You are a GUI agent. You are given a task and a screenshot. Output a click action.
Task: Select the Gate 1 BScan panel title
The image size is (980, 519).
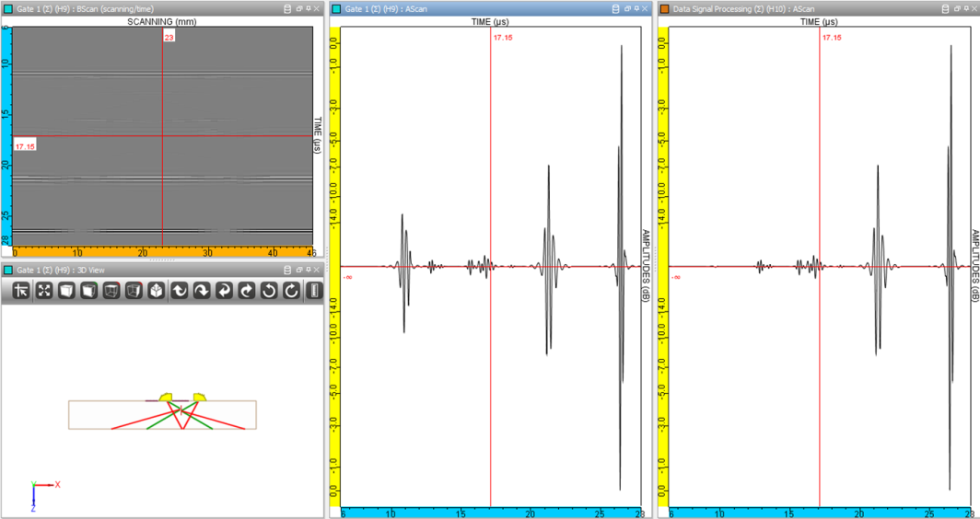pyautogui.click(x=85, y=8)
